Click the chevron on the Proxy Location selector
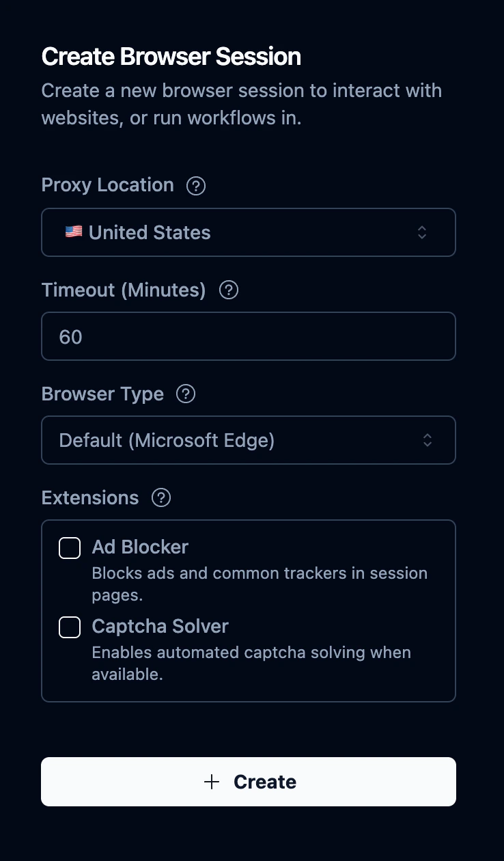The image size is (504, 861). pyautogui.click(x=422, y=232)
